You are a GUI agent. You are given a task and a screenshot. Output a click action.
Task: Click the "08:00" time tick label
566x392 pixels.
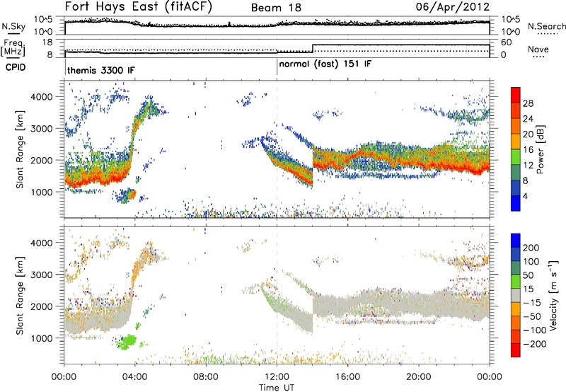coord(206,377)
